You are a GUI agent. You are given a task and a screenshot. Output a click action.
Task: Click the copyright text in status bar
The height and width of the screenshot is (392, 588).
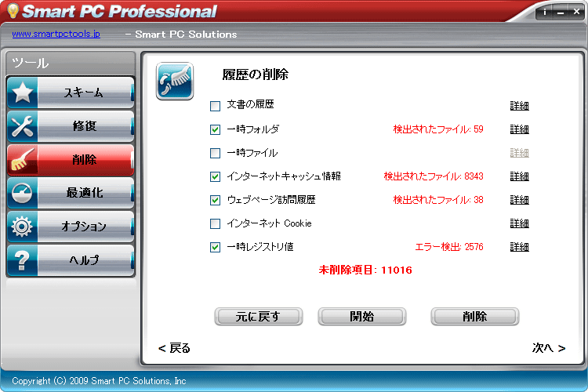99,381
